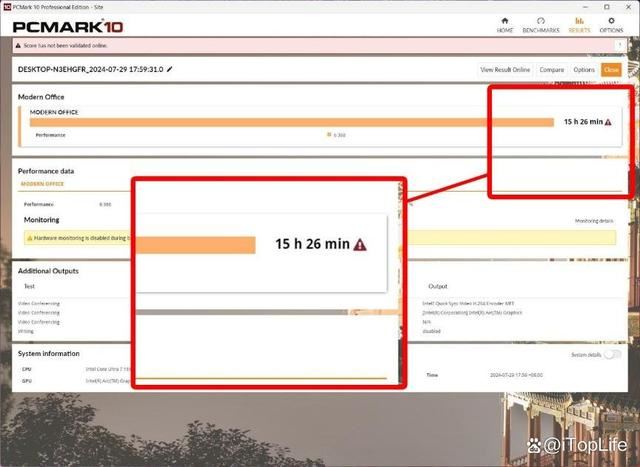The height and width of the screenshot is (467, 640).
Task: Click the Output column header
Action: pos(438,286)
